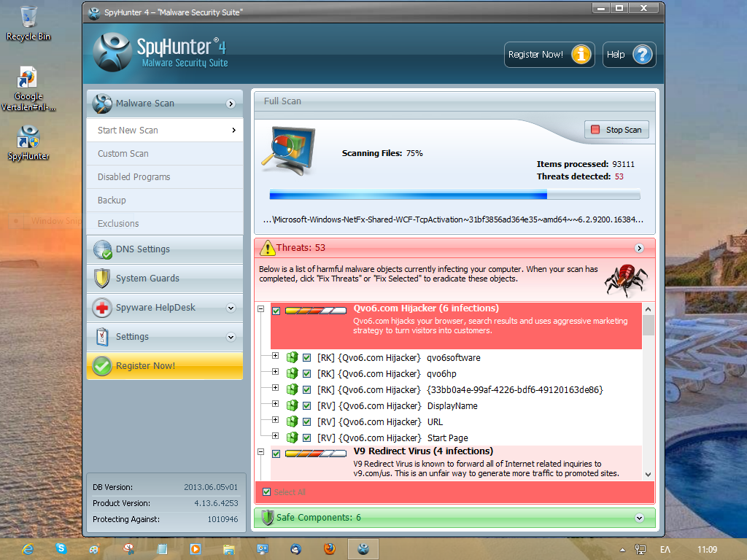This screenshot has width=747, height=560.
Task: Click yellow Register Now sidebar button
Action: (x=165, y=366)
